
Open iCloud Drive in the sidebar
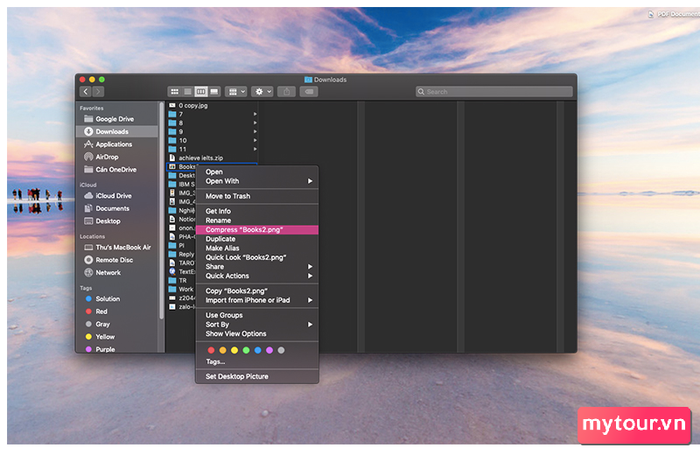tap(113, 196)
